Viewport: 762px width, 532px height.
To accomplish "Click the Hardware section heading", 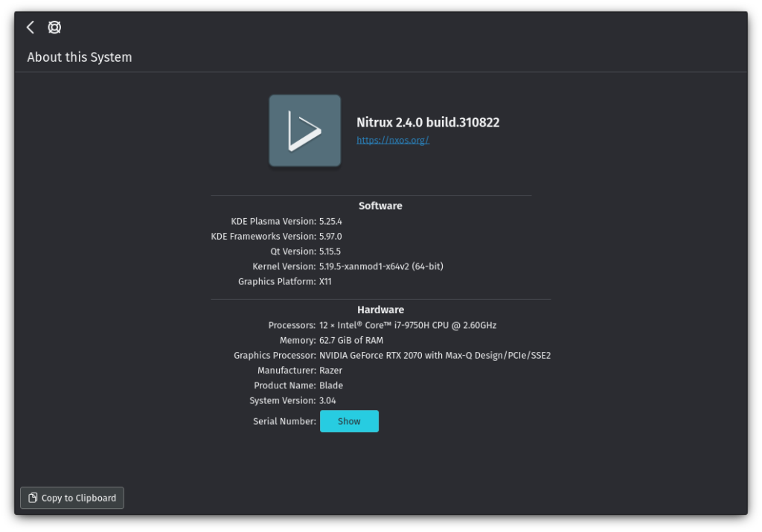I will click(380, 310).
